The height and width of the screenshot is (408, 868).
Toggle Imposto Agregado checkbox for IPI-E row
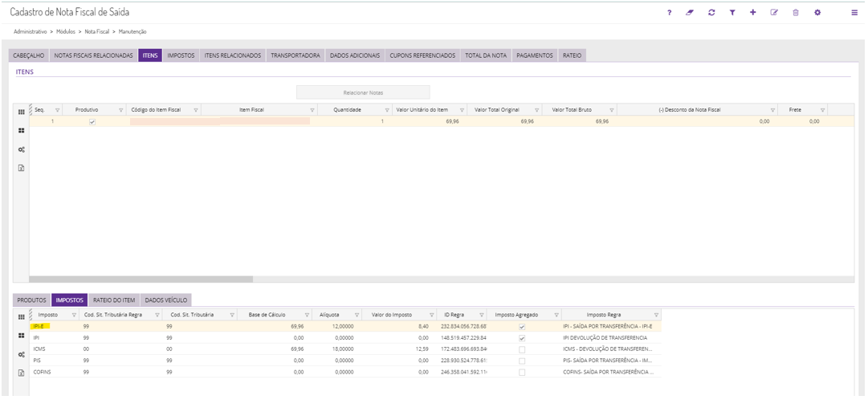click(522, 327)
